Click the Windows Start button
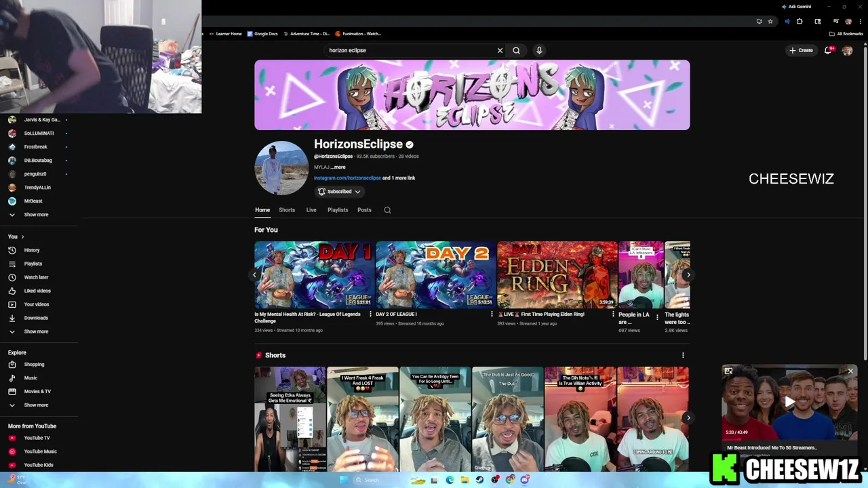 point(343,480)
